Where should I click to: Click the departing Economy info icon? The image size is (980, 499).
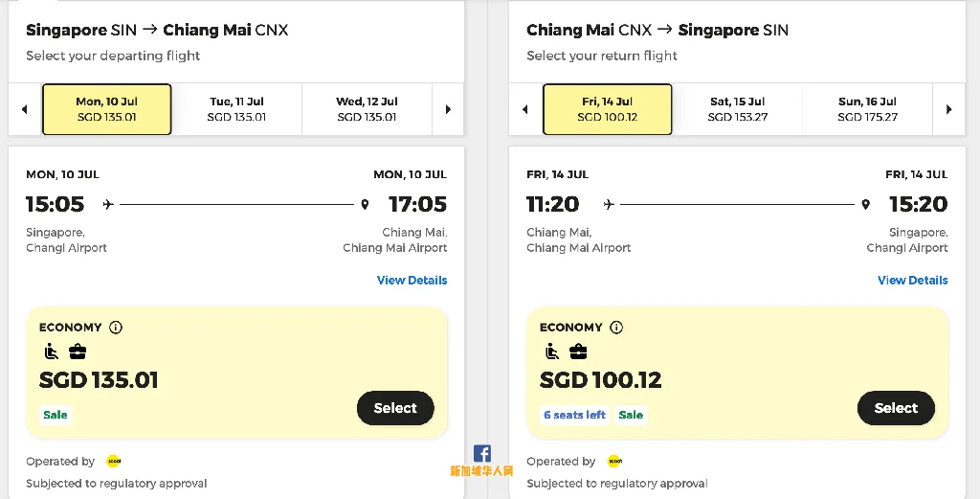(116, 327)
